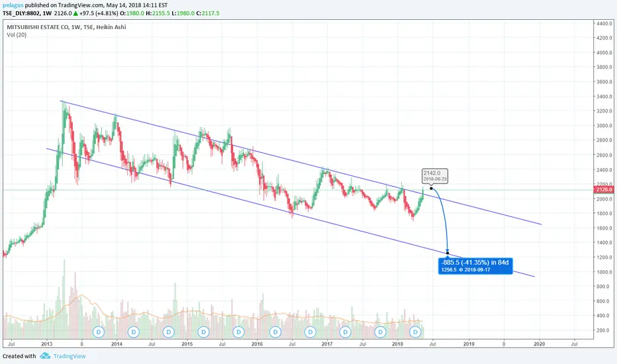Click the 4000.0 price axis label
The width and height of the screenshot is (617, 364).
(x=604, y=53)
